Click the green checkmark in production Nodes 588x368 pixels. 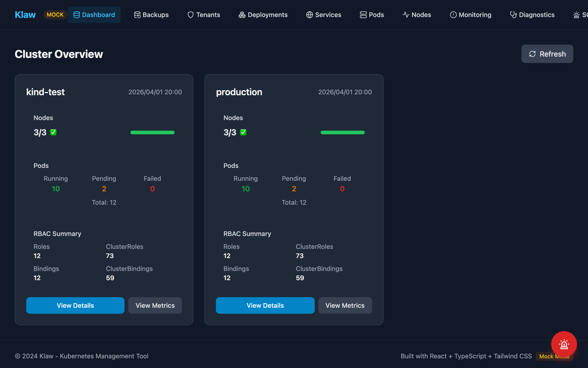click(243, 132)
